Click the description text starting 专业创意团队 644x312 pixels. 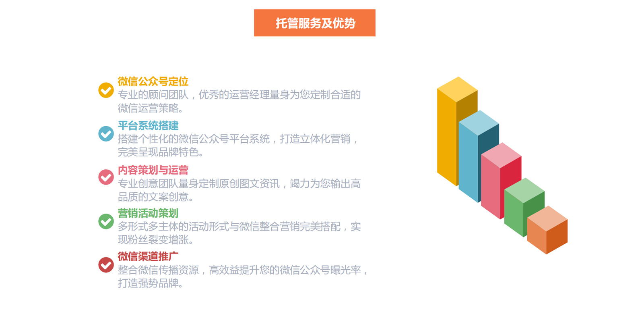coord(239,190)
